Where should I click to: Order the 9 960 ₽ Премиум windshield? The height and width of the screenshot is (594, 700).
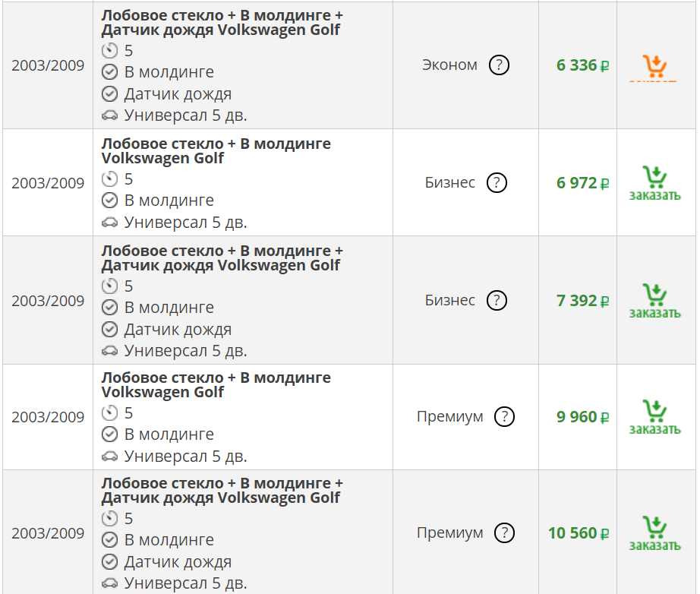click(x=654, y=417)
